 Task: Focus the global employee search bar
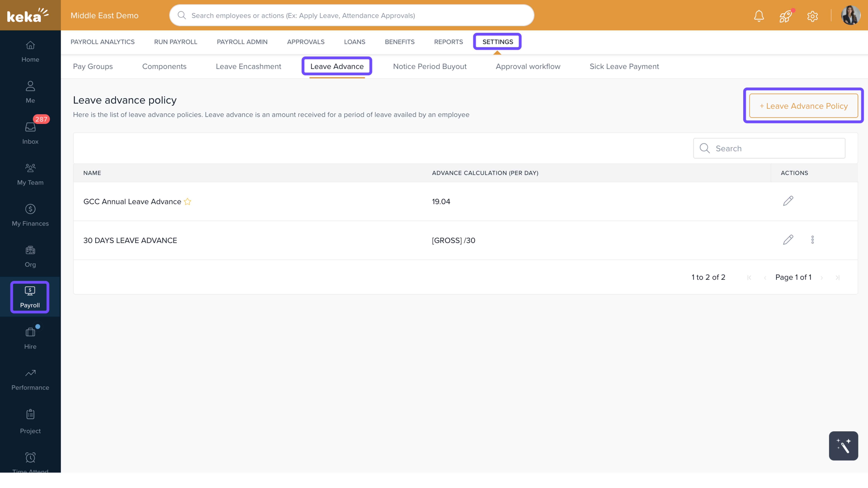click(x=352, y=15)
